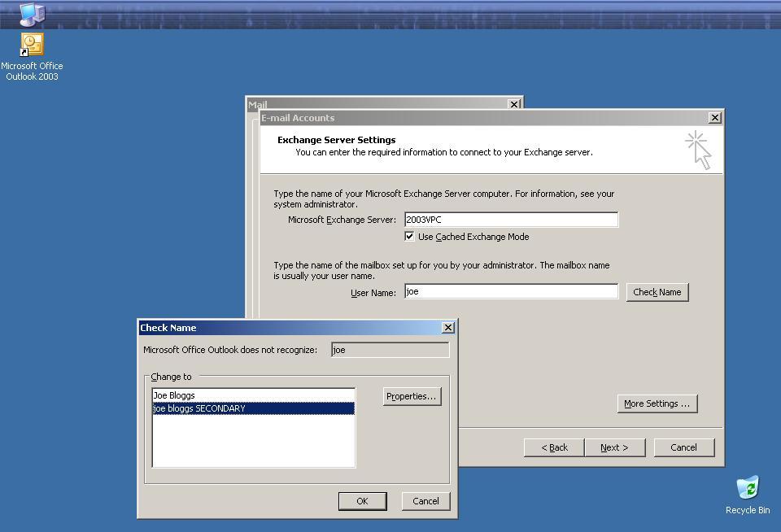Image resolution: width=781 pixels, height=532 pixels.
Task: Click the User Name field in E-mail Accounts
Action: click(x=512, y=291)
